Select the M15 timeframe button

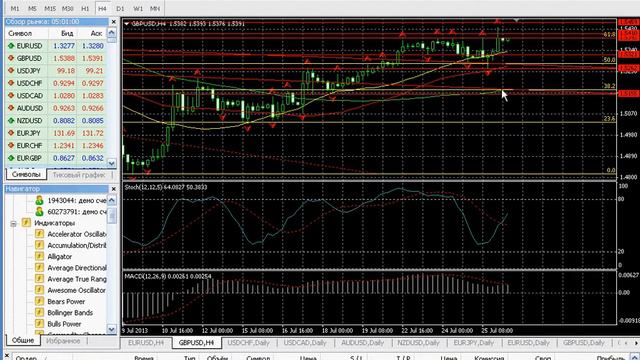coord(50,8)
